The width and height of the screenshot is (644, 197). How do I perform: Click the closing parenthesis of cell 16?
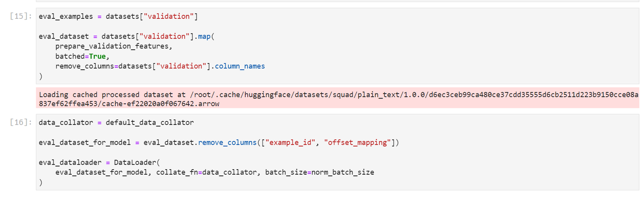pyautogui.click(x=41, y=182)
